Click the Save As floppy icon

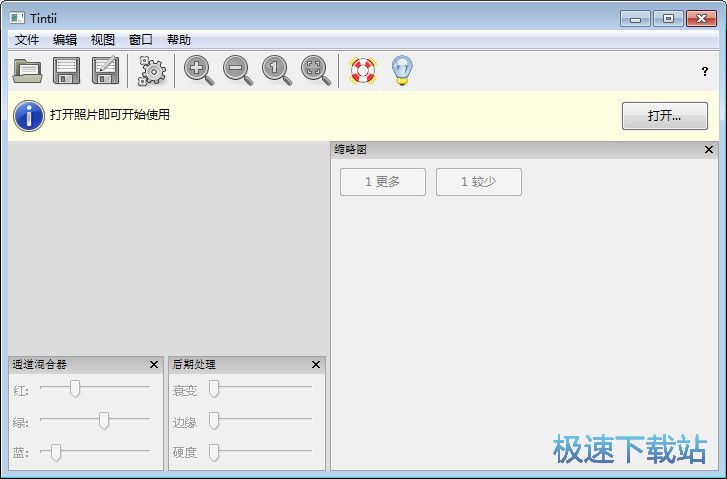(105, 71)
